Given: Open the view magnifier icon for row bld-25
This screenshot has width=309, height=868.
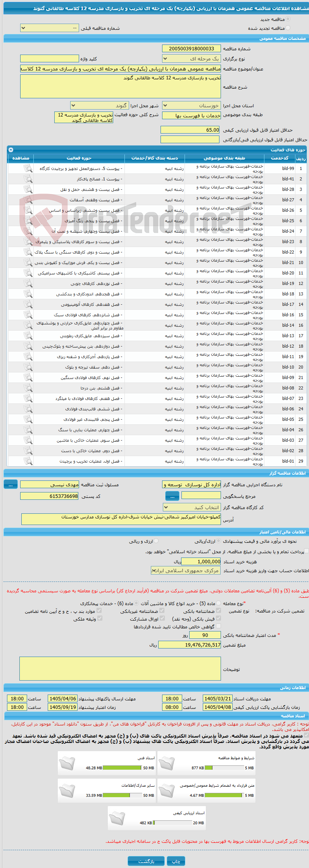Looking at the screenshot, I should [28, 221].
